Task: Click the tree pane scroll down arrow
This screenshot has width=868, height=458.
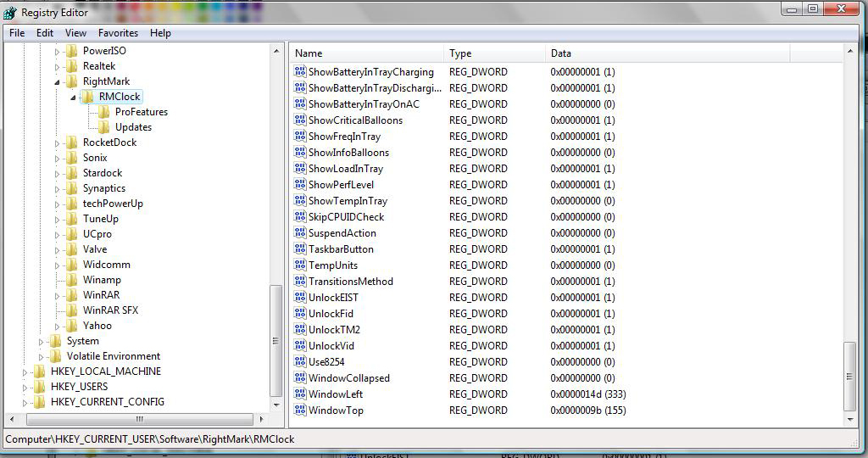Action: pos(276,405)
